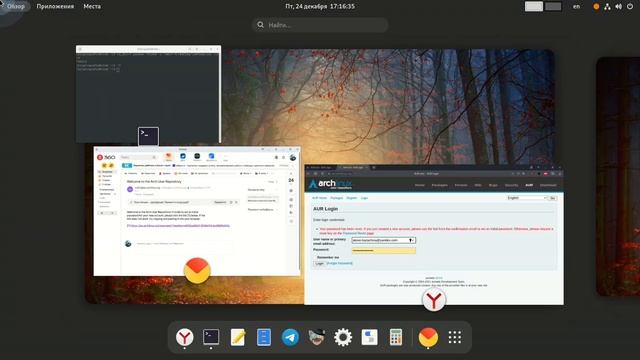
Task: Click the calendar date 24 in mail sidebar
Action: click(291, 180)
